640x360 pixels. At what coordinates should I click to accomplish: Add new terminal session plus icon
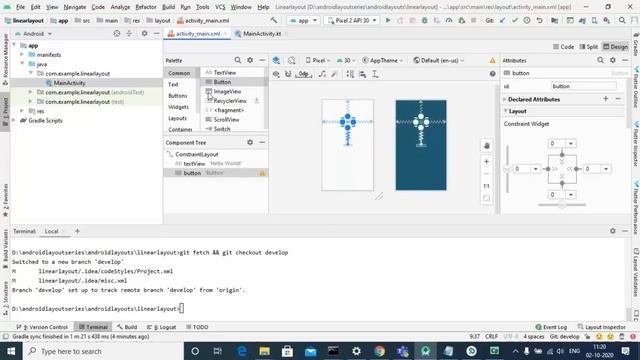point(77,231)
